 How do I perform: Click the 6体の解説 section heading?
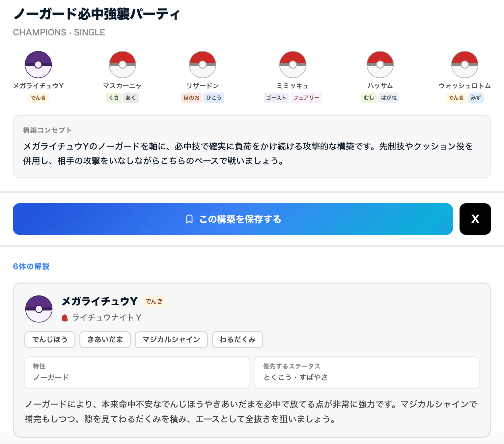coord(31,266)
